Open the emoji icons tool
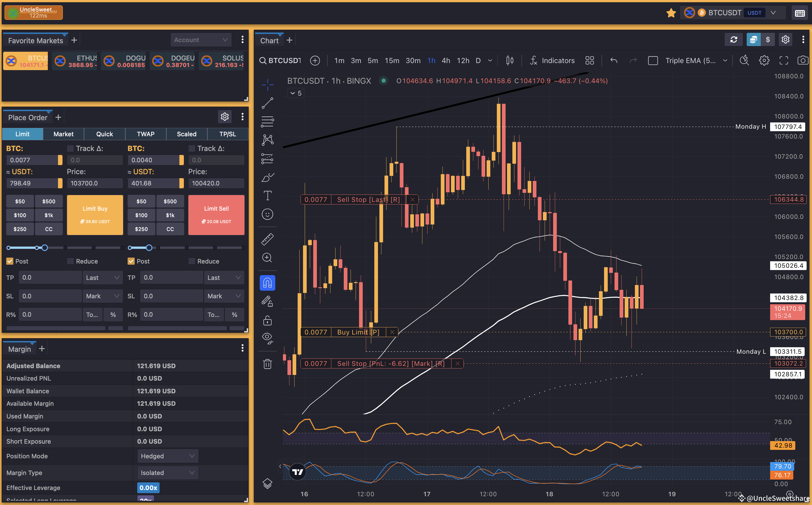 (267, 214)
